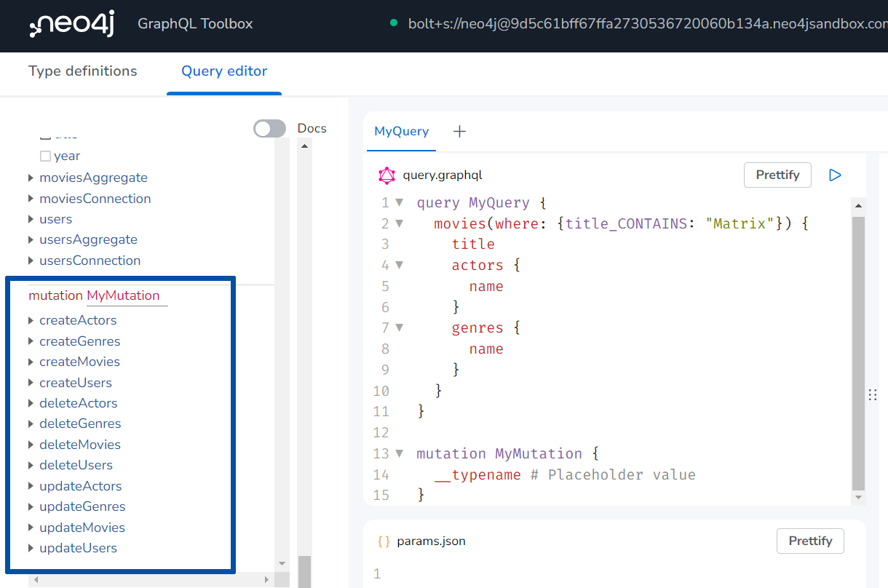The width and height of the screenshot is (888, 588).
Task: Click Prettify for query.graphql
Action: [x=777, y=175]
